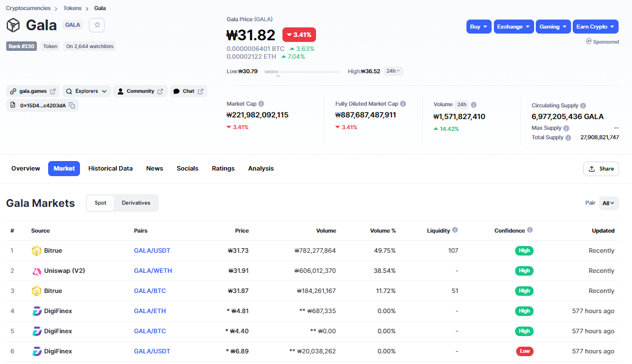The height and width of the screenshot is (364, 632).
Task: Open the Pair All filter dropdown
Action: pos(609,203)
